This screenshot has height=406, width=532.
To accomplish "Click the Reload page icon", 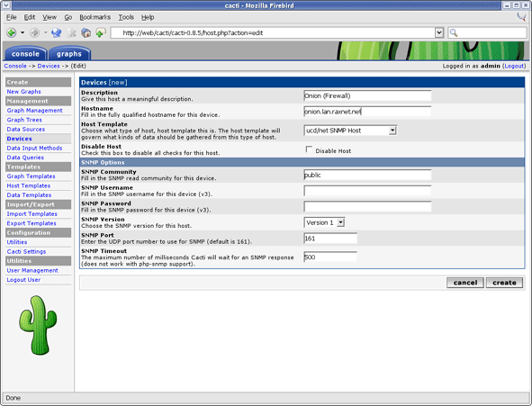I will pyautogui.click(x=57, y=33).
